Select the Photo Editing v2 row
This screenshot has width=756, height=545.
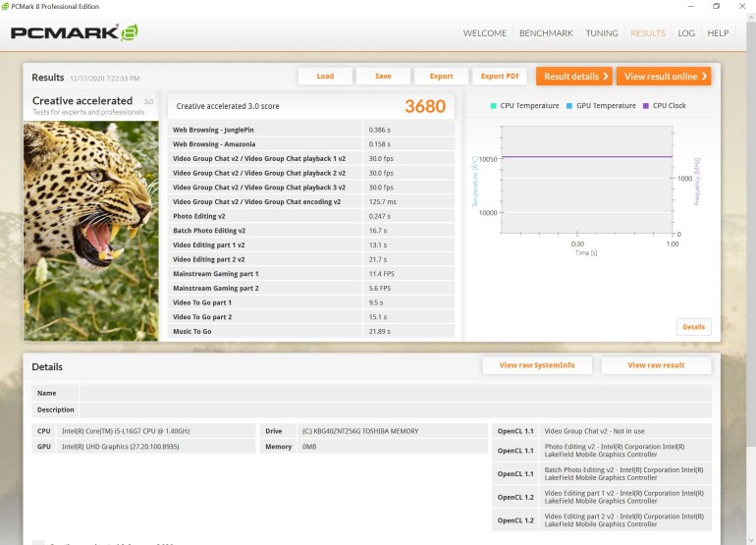[x=311, y=216]
